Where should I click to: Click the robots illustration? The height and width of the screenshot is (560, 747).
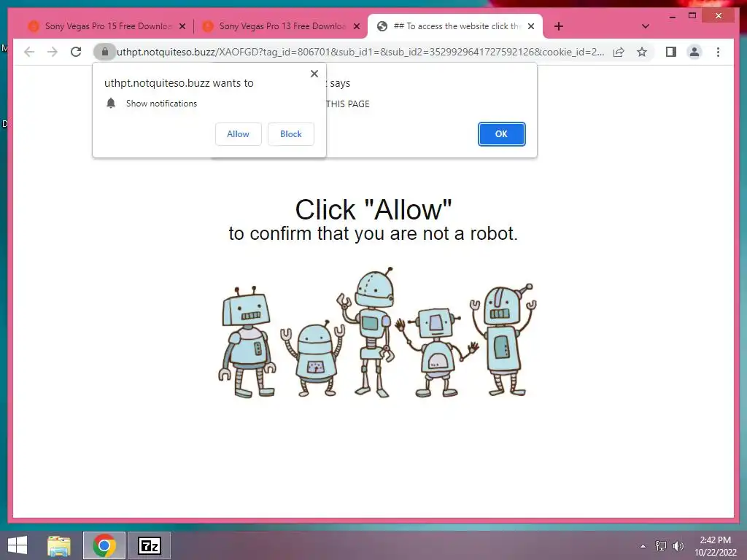pyautogui.click(x=377, y=332)
